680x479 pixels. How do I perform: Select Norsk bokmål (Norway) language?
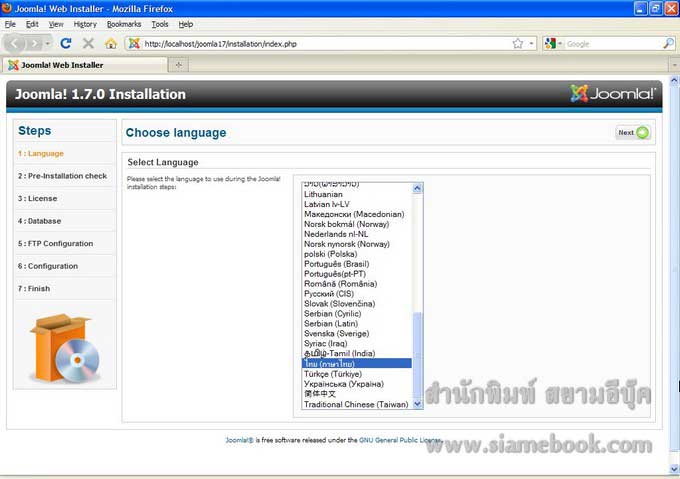357,224
